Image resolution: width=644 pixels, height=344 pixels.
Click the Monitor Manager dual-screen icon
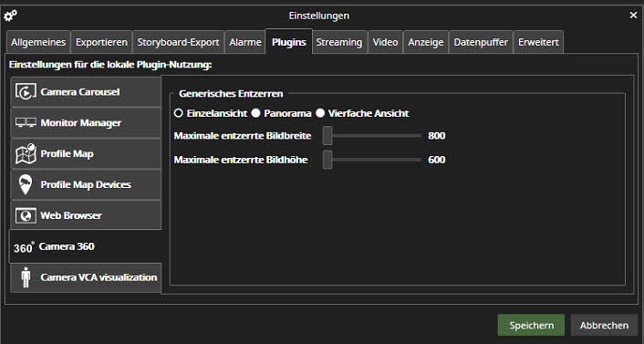(x=26, y=122)
